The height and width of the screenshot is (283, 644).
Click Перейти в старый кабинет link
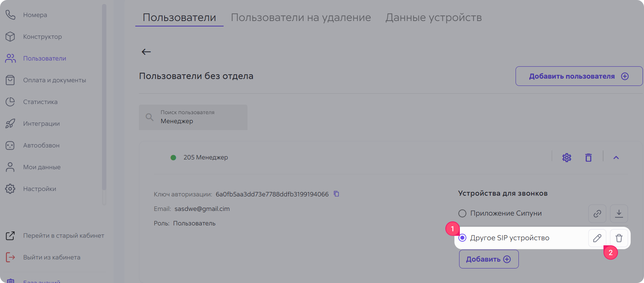point(63,236)
